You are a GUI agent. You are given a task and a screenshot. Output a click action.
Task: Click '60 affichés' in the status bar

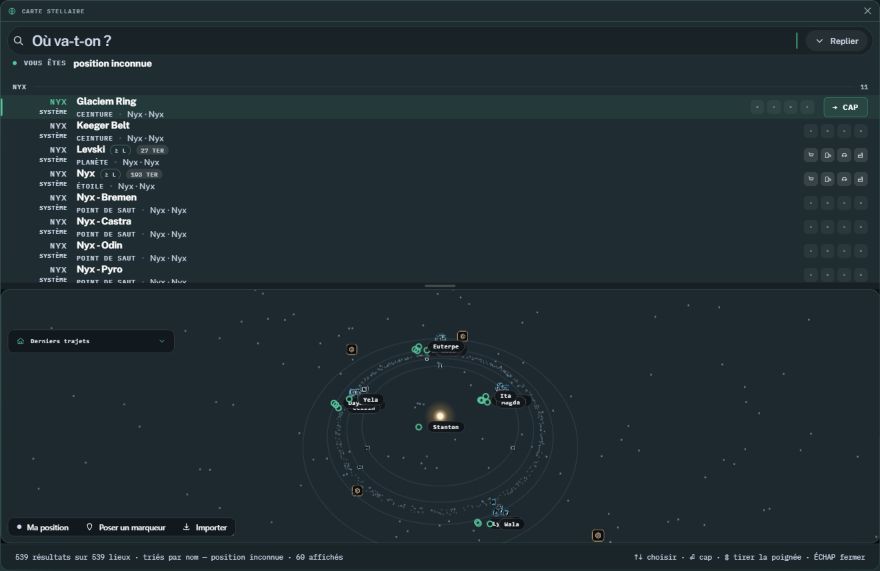(x=319, y=557)
